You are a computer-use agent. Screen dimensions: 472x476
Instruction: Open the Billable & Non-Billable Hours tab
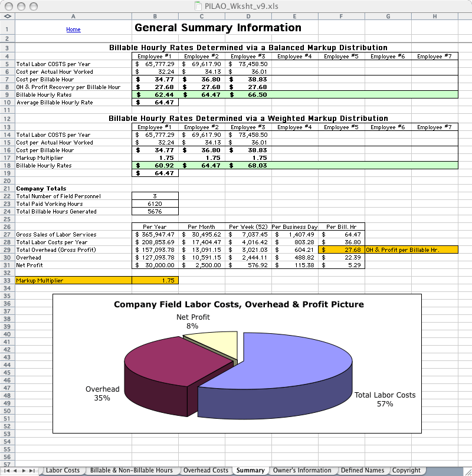pyautogui.click(x=131, y=470)
